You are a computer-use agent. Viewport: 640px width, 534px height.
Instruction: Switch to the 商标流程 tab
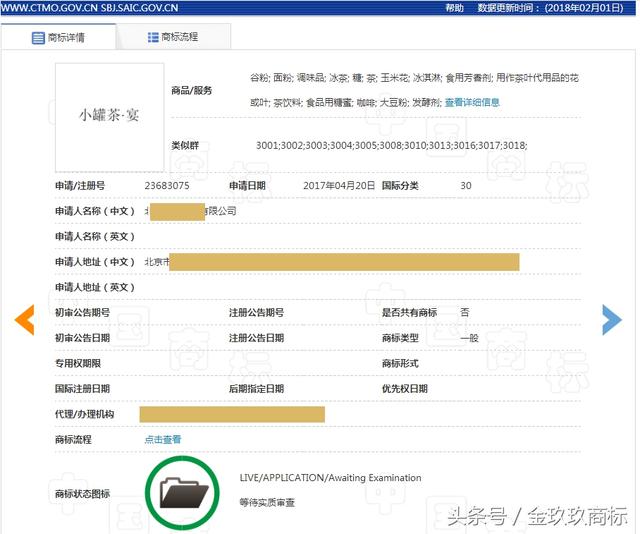click(173, 37)
